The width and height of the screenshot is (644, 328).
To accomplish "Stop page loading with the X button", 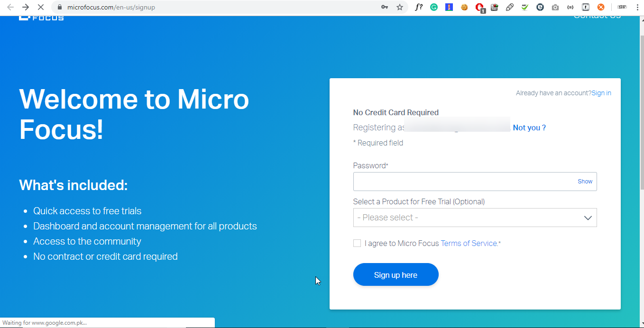I will (x=41, y=7).
